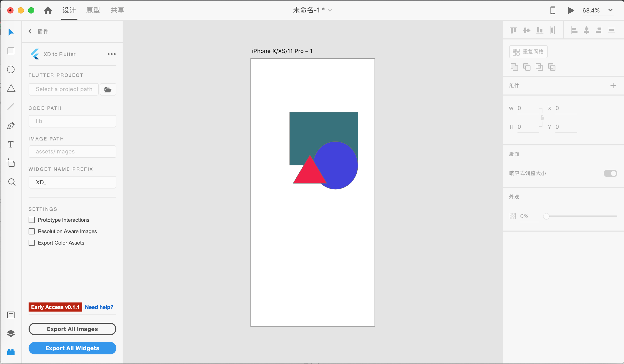Open the zoom percentage dropdown

610,10
